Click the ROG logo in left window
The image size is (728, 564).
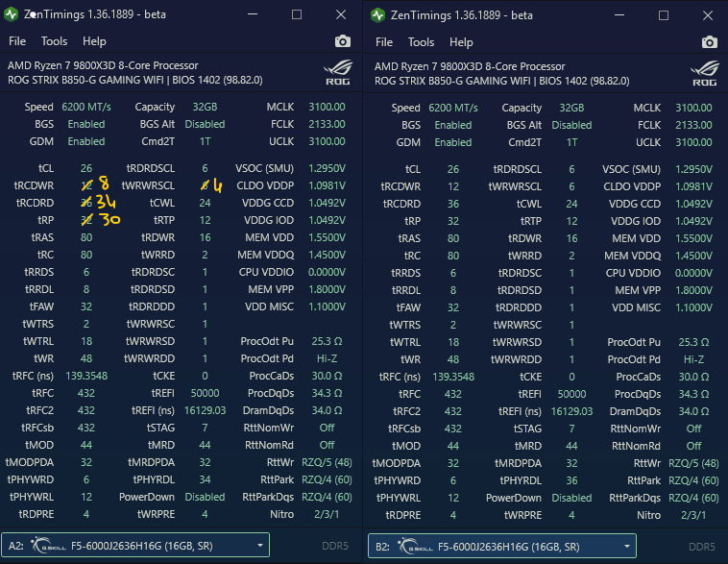[337, 72]
